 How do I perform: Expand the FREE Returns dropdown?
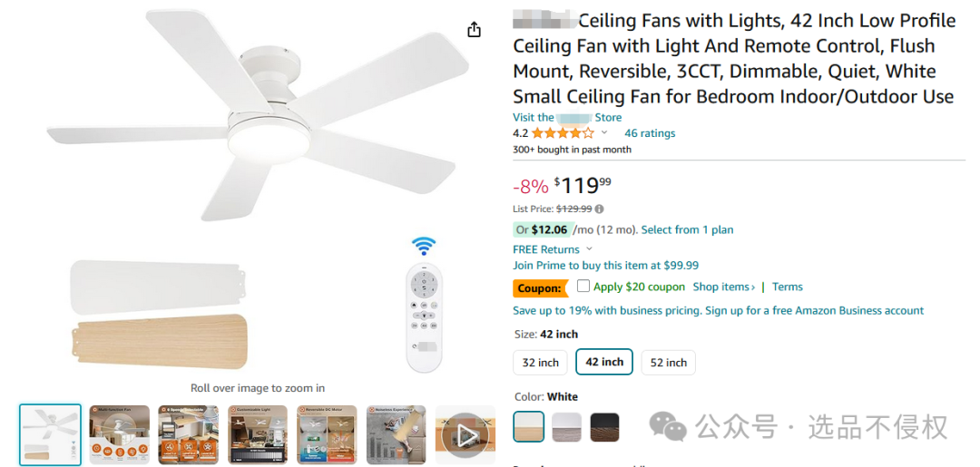[589, 249]
